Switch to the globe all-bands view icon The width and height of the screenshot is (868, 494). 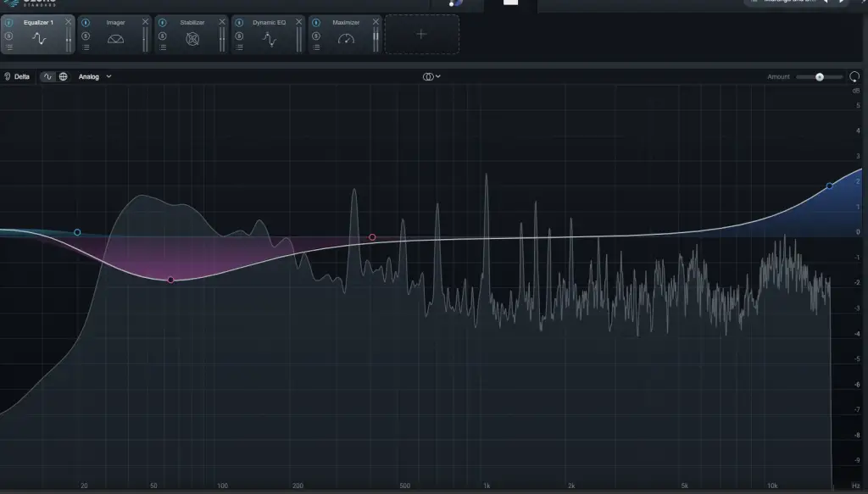[x=63, y=77]
